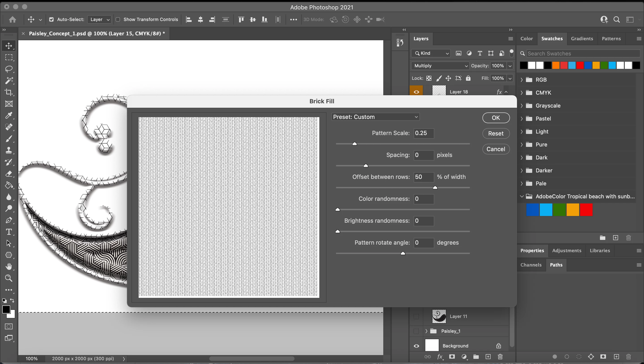Open the Multiply blend mode dropdown

tap(440, 66)
